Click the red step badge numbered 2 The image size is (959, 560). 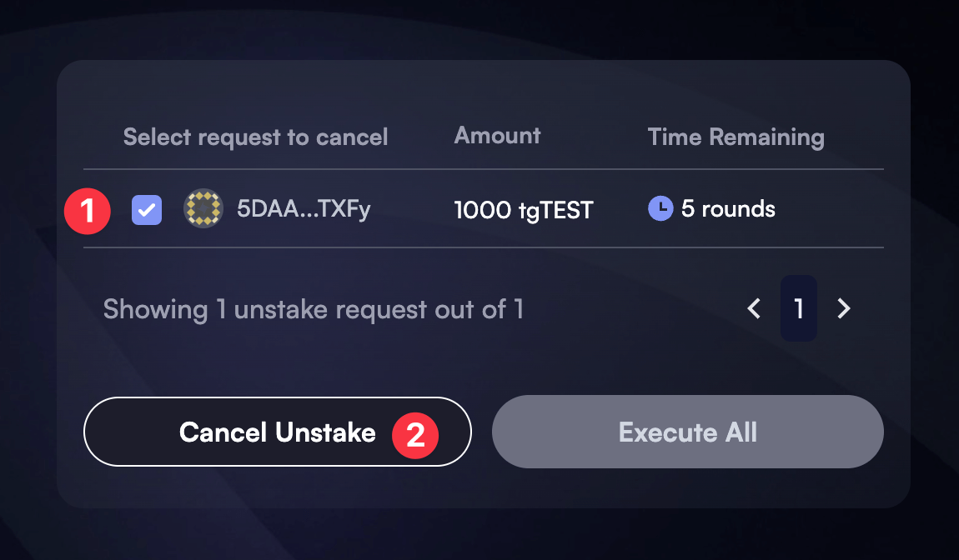tap(414, 435)
